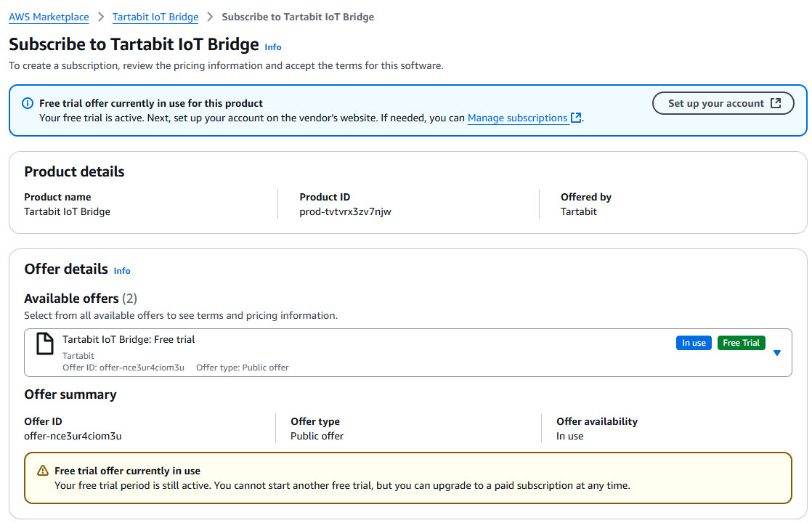This screenshot has height=523, width=812.
Task: Open the AWS Marketplace breadcrumb link
Action: pyautogui.click(x=49, y=17)
